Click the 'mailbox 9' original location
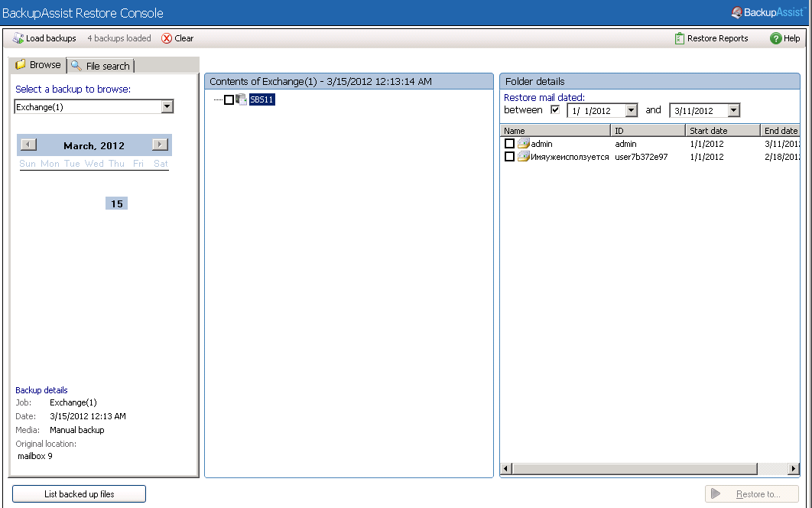The image size is (812, 508). [34, 456]
